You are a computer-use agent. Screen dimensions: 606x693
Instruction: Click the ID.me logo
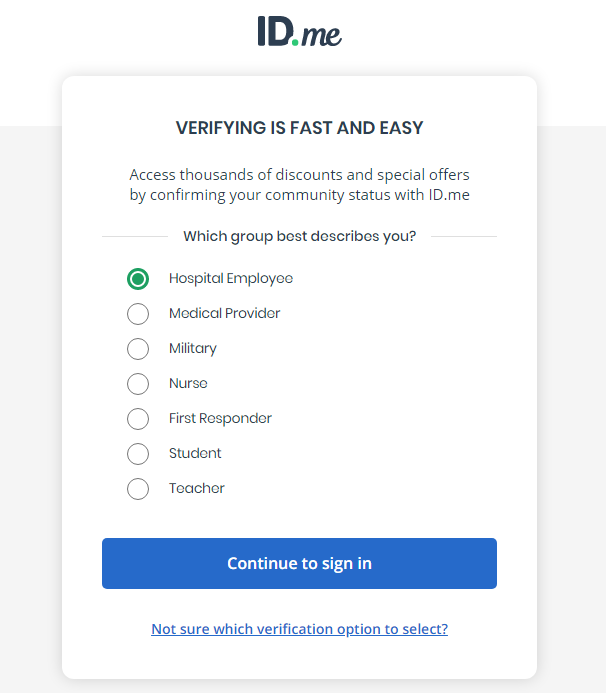(299, 32)
